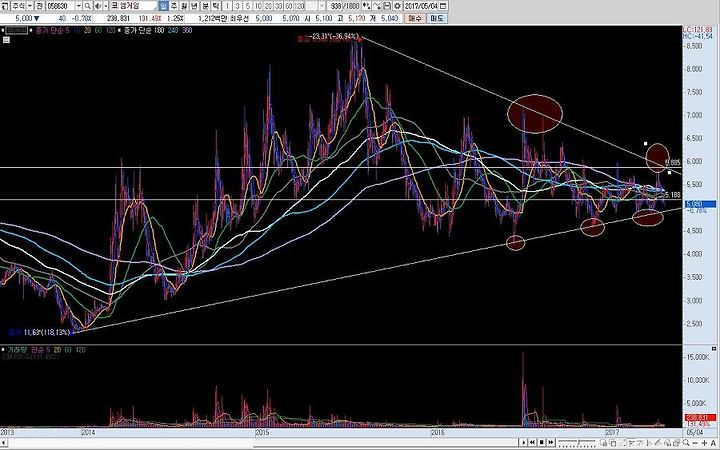
Task: Click the stock code input field 058630
Action: click(61, 6)
